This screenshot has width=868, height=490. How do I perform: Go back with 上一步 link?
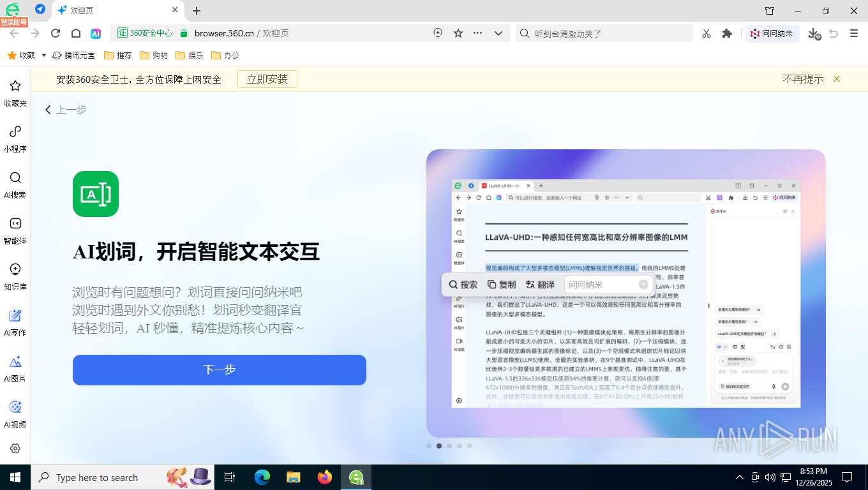point(66,110)
